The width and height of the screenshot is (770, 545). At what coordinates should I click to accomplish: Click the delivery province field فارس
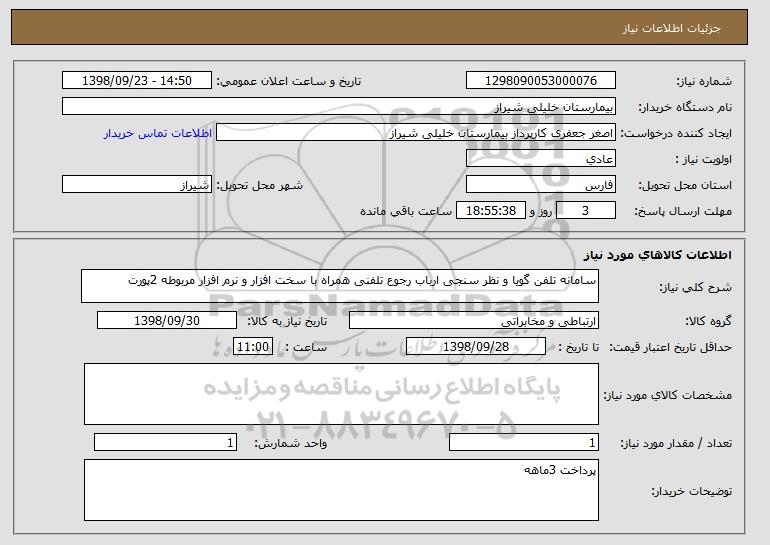click(x=541, y=185)
